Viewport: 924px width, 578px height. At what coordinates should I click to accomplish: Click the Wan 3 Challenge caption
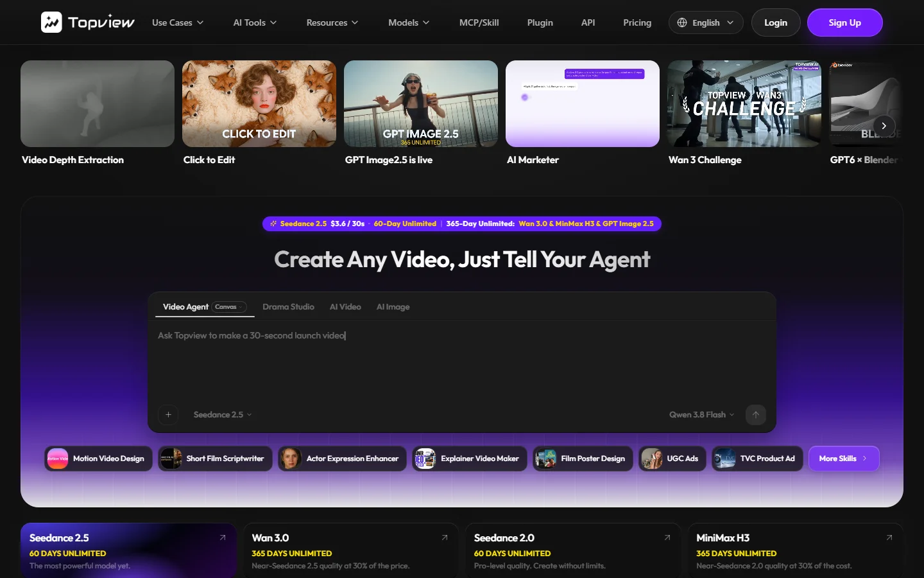pos(705,160)
